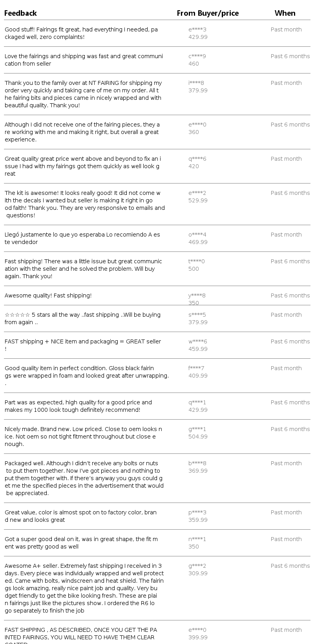Click the "Good stuff! Fairings fit great" comment
This screenshot has width=314, height=644.
[81, 33]
